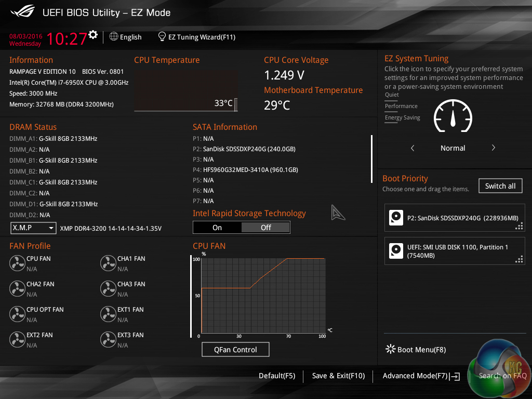The width and height of the screenshot is (532, 399).
Task: Select the English language option
Action: pyautogui.click(x=130, y=37)
